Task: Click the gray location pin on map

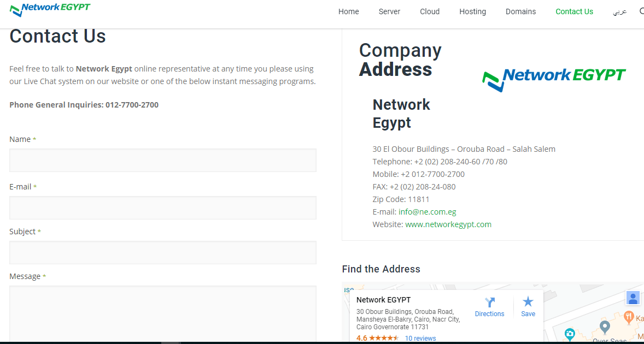Action: (604, 328)
